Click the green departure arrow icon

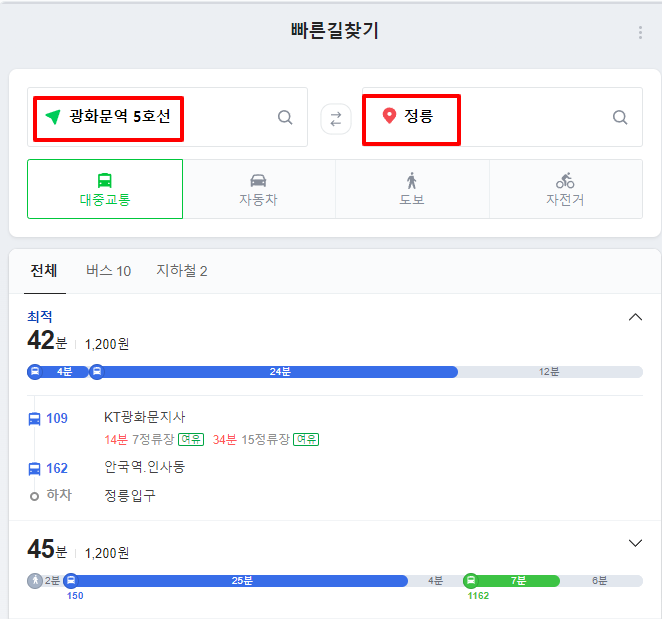coord(53,117)
